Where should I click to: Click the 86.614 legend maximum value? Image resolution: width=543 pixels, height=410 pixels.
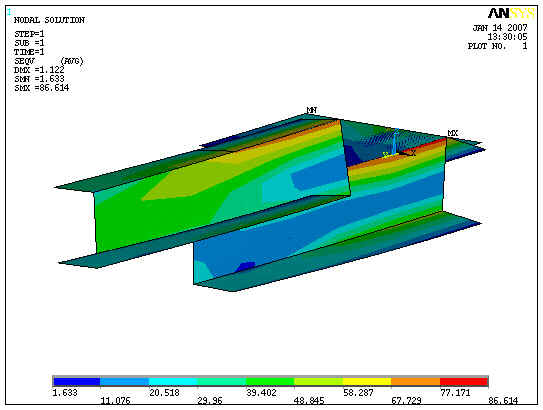[x=503, y=401]
